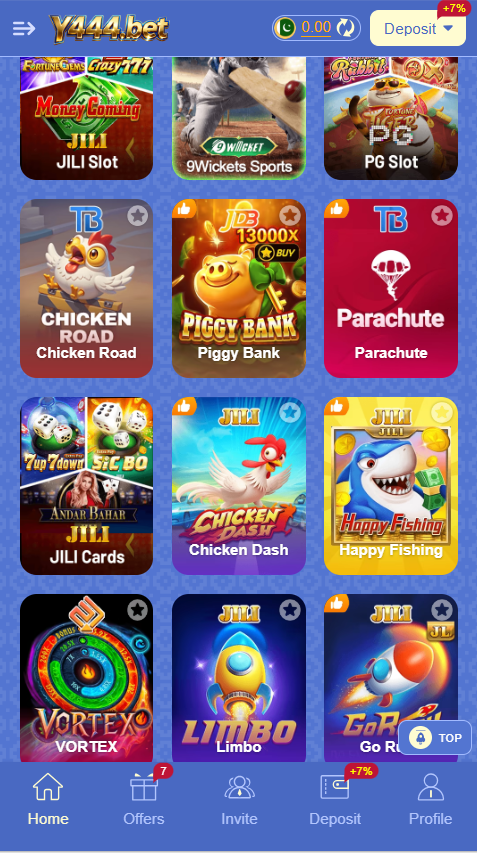Click the Y444.bet logo

109,28
